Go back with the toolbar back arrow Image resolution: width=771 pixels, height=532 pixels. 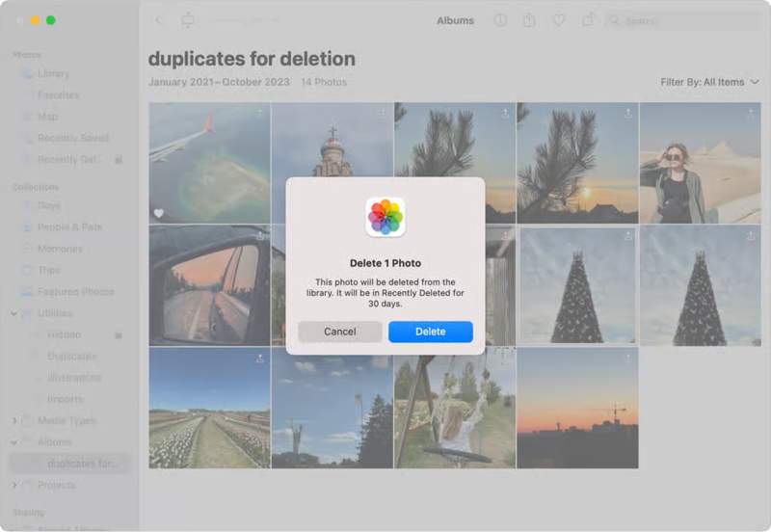(159, 20)
